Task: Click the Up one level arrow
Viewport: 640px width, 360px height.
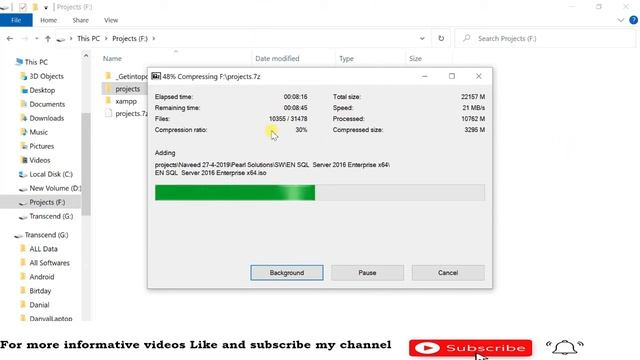Action: [x=48, y=38]
